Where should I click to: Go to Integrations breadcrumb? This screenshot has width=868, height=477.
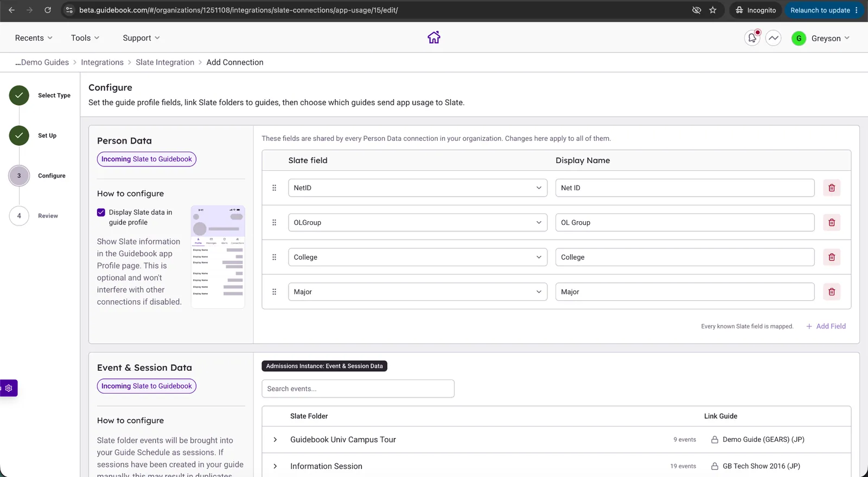102,62
